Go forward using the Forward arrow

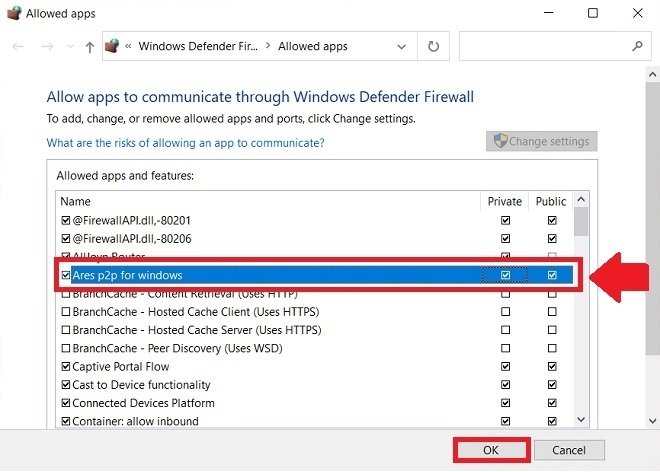pos(47,46)
